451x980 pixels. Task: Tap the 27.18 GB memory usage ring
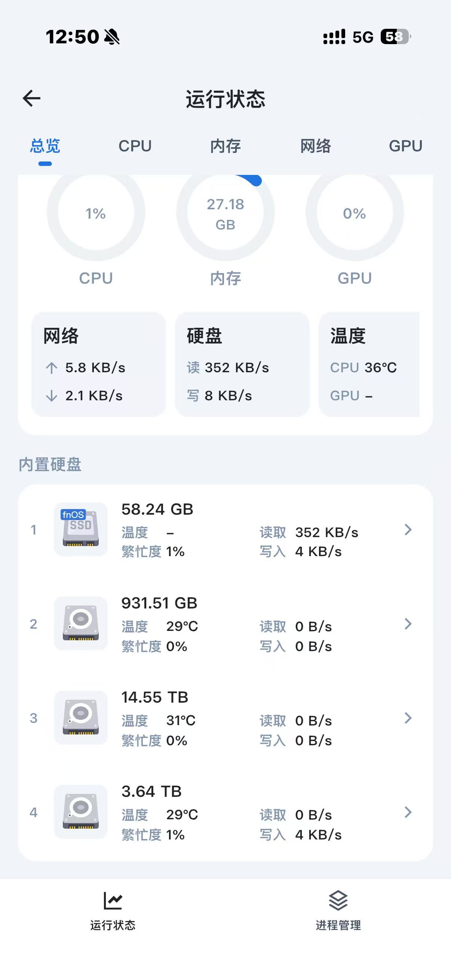(225, 213)
